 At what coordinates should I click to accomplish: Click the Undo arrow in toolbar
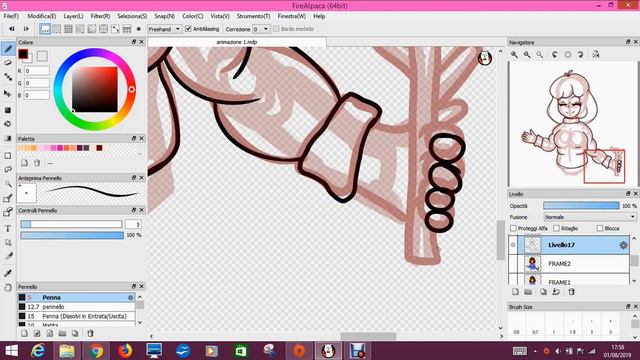pos(11,29)
